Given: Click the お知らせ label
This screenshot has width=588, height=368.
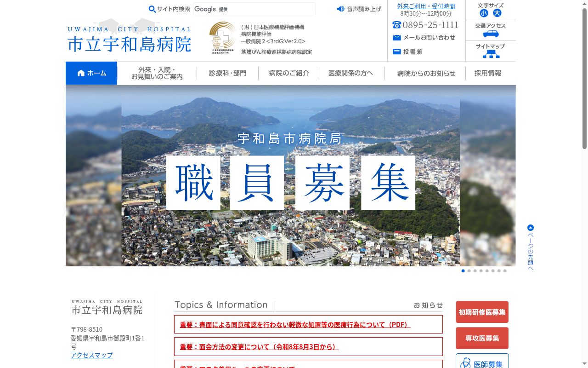Looking at the screenshot, I should tap(428, 305).
